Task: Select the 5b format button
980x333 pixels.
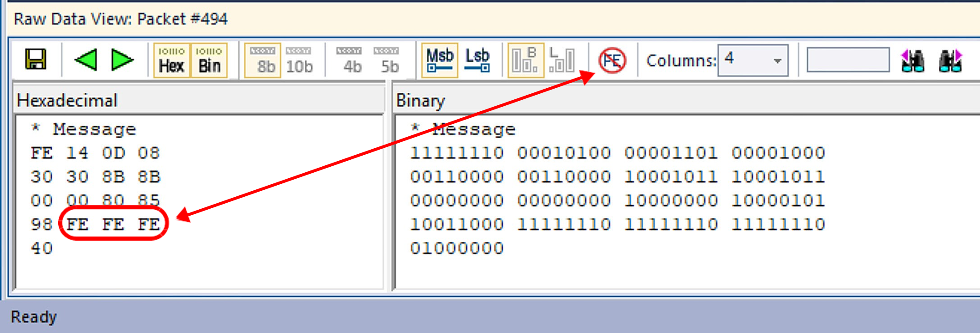Action: (x=387, y=61)
